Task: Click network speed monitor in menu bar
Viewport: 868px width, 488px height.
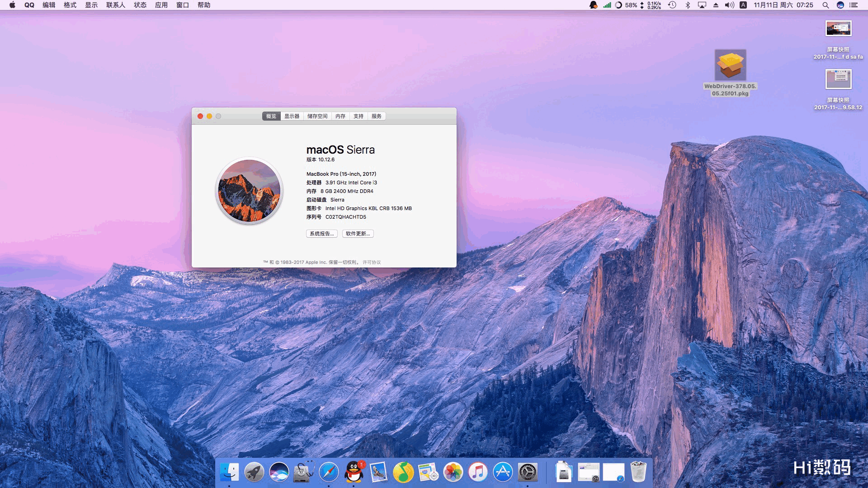Action: (x=651, y=5)
